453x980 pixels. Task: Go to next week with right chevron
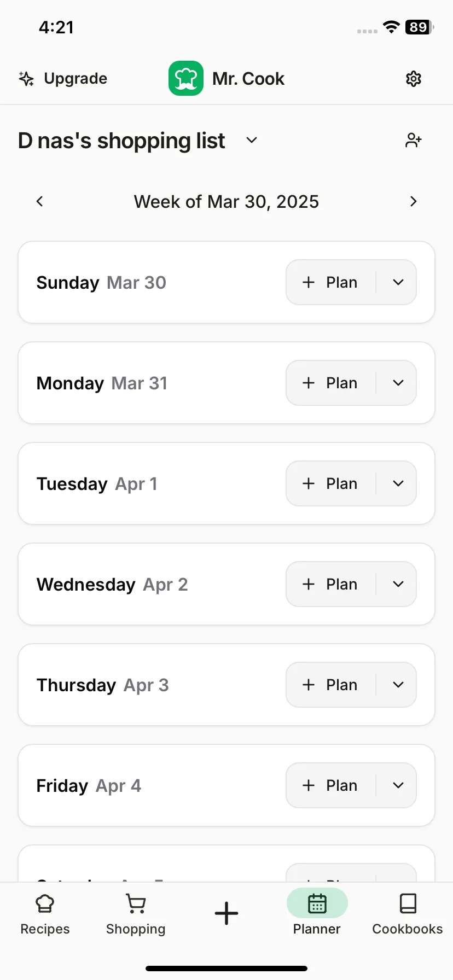click(x=414, y=201)
